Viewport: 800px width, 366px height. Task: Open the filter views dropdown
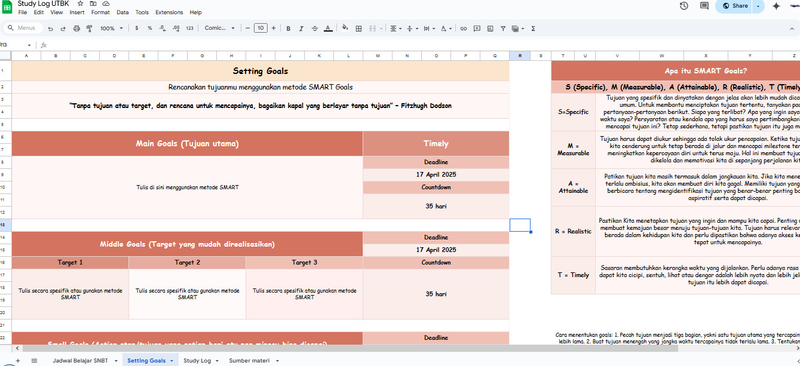coord(518,29)
